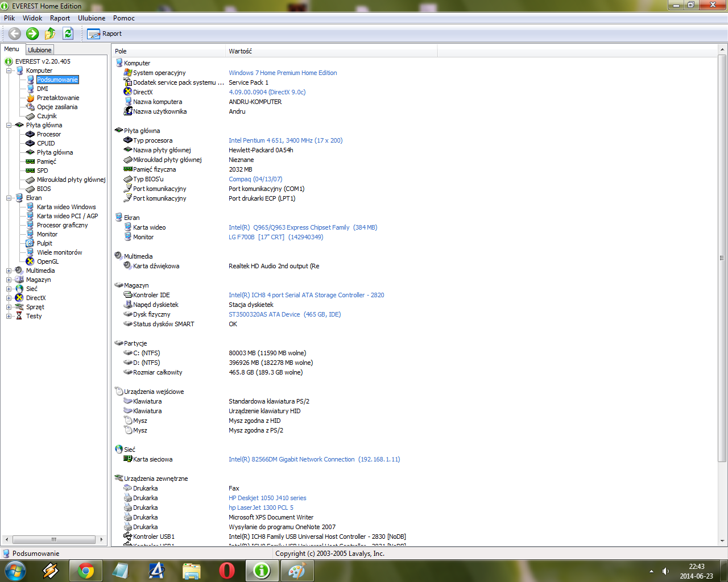Expand the Sieć tree branch
This screenshot has width=728, height=582.
9,289
